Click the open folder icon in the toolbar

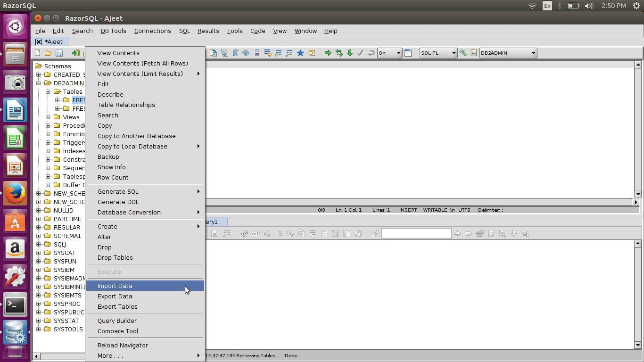click(x=48, y=53)
